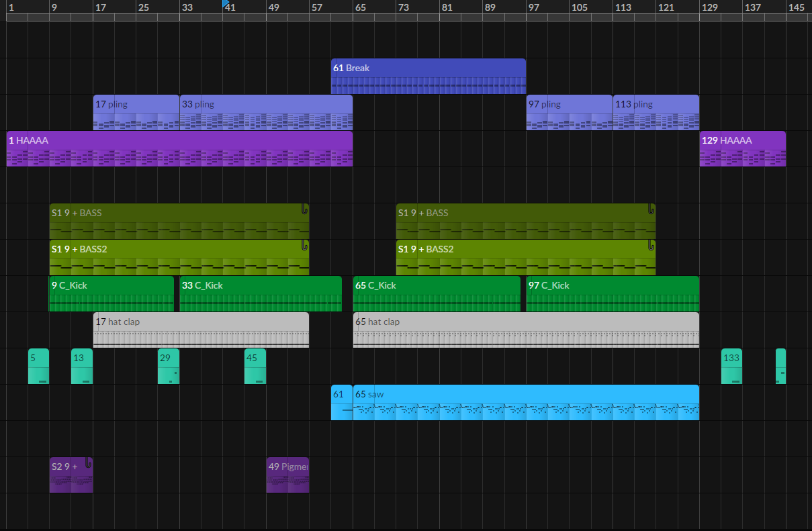Select the 33 pling clip

tap(266, 112)
